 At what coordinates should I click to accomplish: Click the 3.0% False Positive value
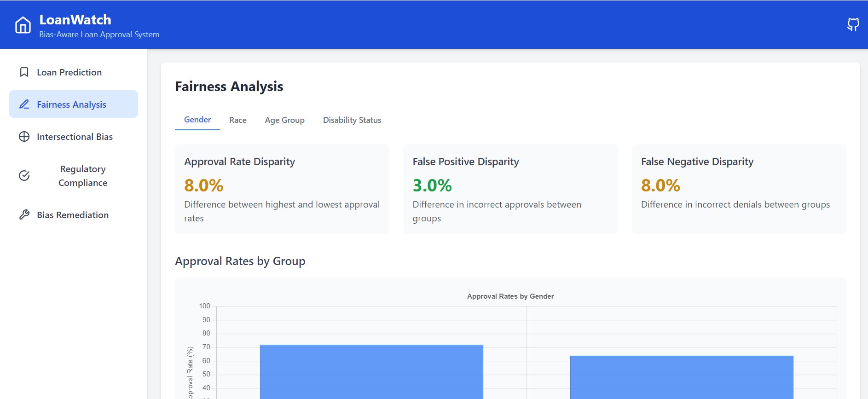click(x=432, y=185)
